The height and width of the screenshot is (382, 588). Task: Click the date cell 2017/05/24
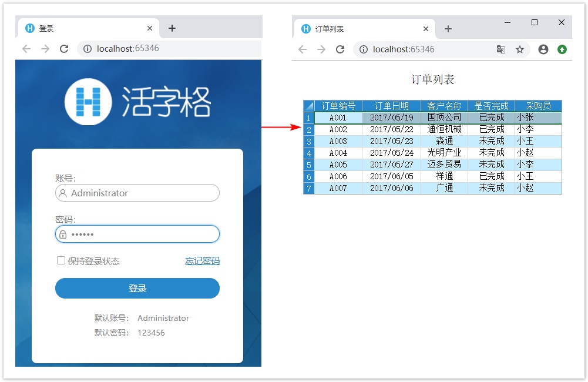tap(391, 153)
